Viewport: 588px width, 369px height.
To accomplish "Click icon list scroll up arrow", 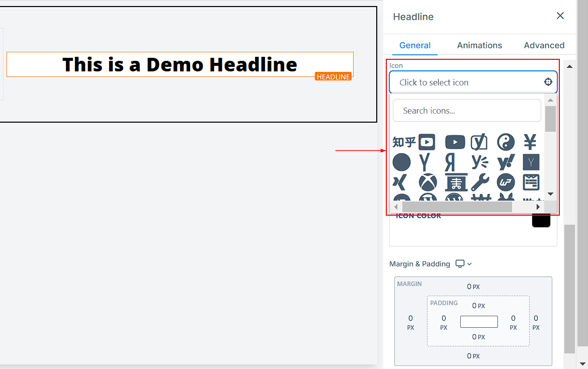I will click(x=550, y=100).
